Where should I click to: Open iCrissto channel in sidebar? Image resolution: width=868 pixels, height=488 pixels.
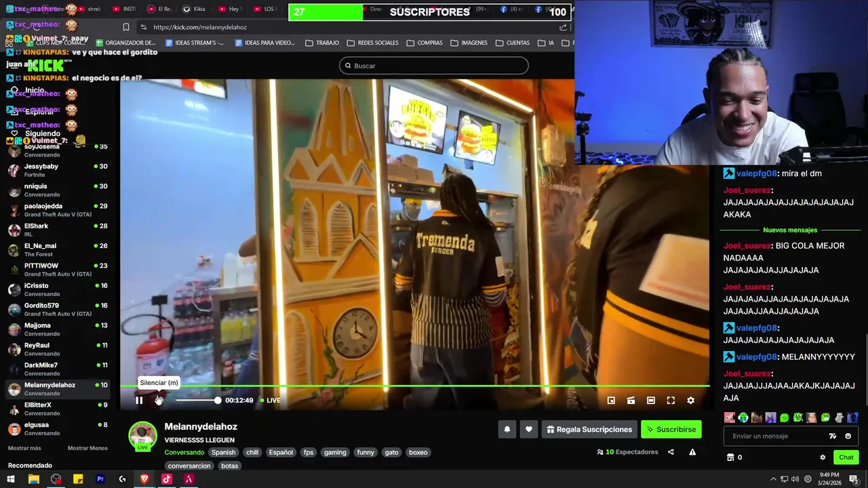(58, 289)
